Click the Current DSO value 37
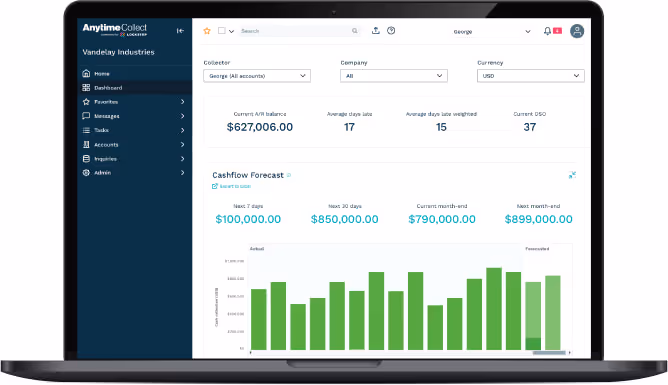This screenshot has width=668, height=385. [x=530, y=127]
